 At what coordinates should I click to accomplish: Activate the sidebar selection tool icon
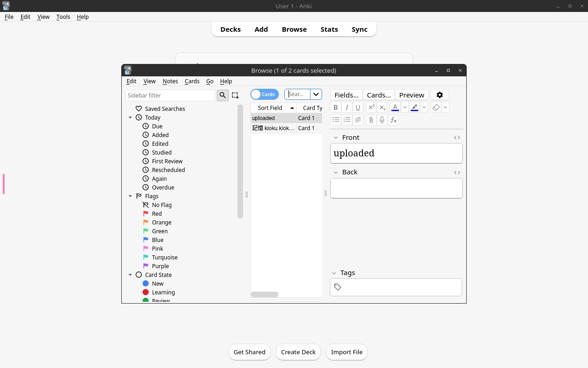point(235,95)
